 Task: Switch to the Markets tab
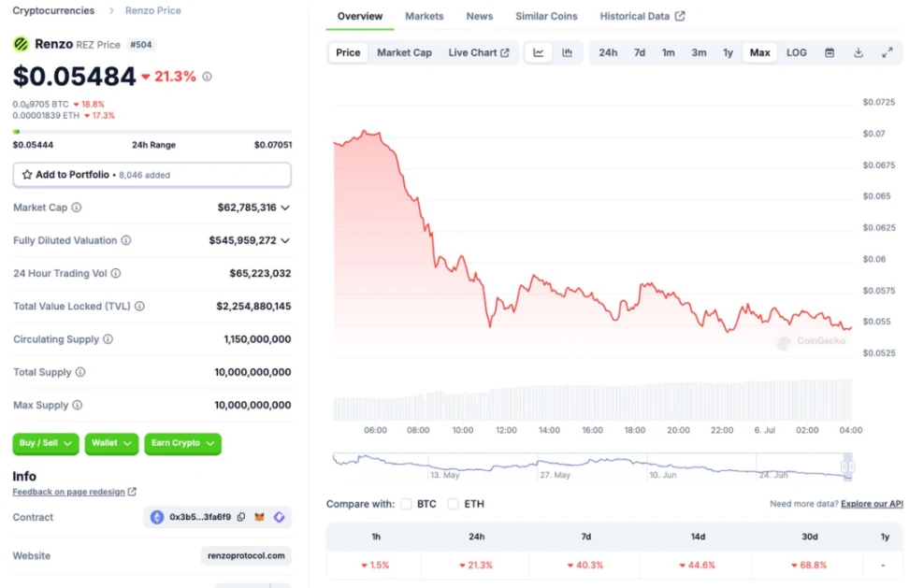tap(425, 17)
